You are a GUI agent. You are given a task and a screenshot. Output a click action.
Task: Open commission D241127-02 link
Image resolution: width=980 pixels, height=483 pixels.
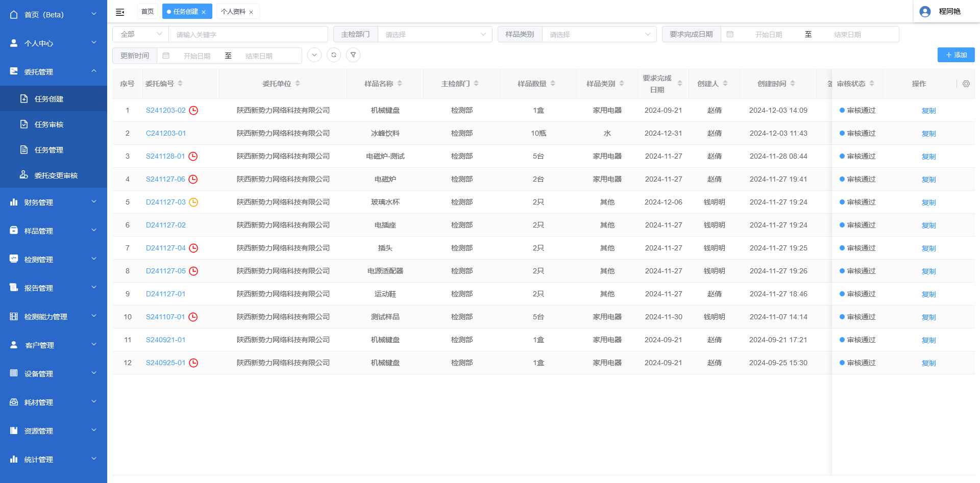point(166,225)
